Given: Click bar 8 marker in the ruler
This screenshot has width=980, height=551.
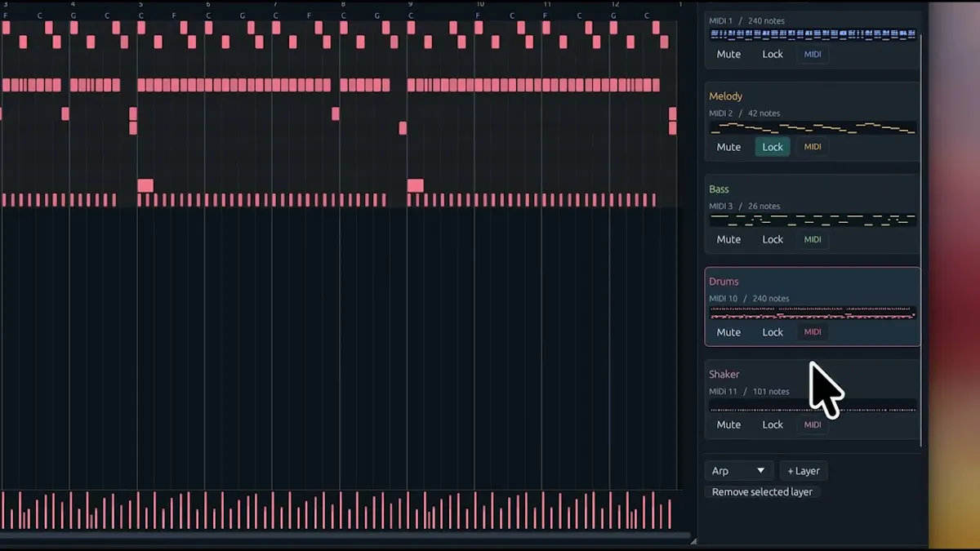Looking at the screenshot, I should (343, 4).
